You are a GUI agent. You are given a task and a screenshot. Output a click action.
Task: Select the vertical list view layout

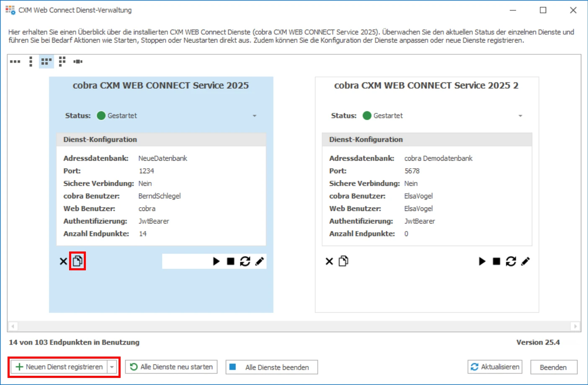(x=30, y=61)
